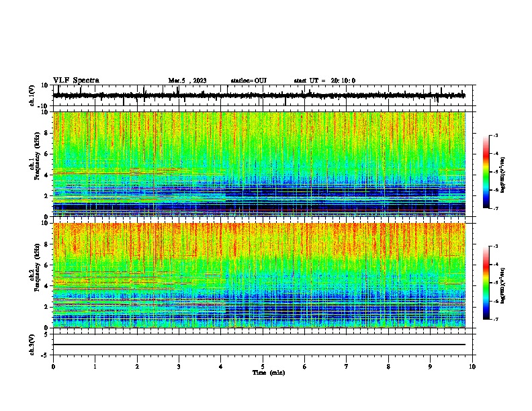Click the ch.2 color scale '-3' label
The image size is (532, 411).
pos(495,246)
